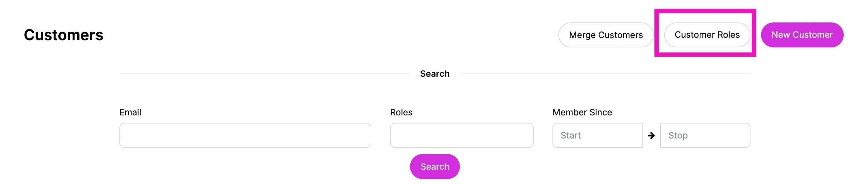Click the Email field label
The width and height of the screenshot is (868, 184).
(130, 112)
